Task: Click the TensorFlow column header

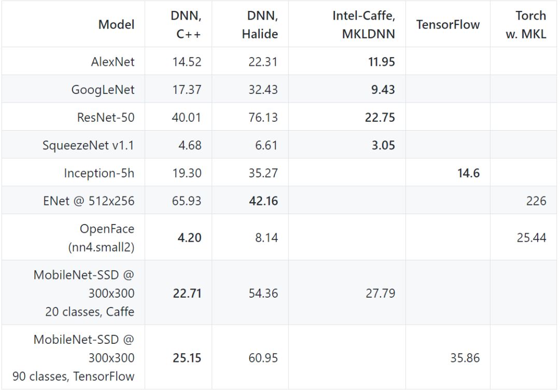Action: (x=448, y=24)
